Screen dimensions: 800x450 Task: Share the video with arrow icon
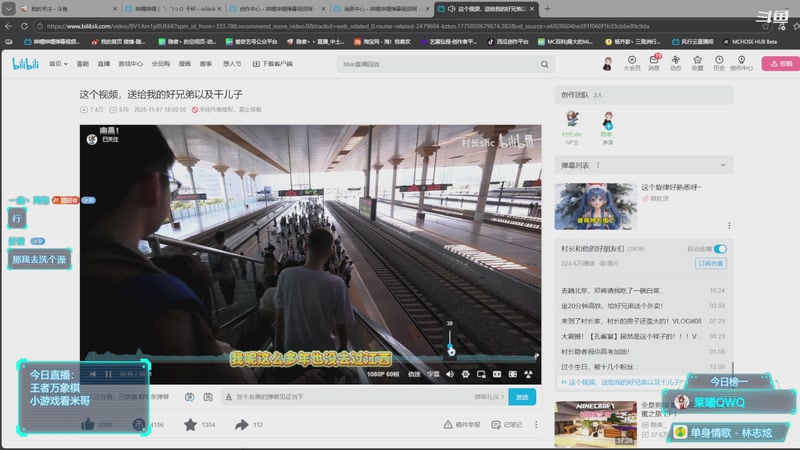click(x=241, y=424)
